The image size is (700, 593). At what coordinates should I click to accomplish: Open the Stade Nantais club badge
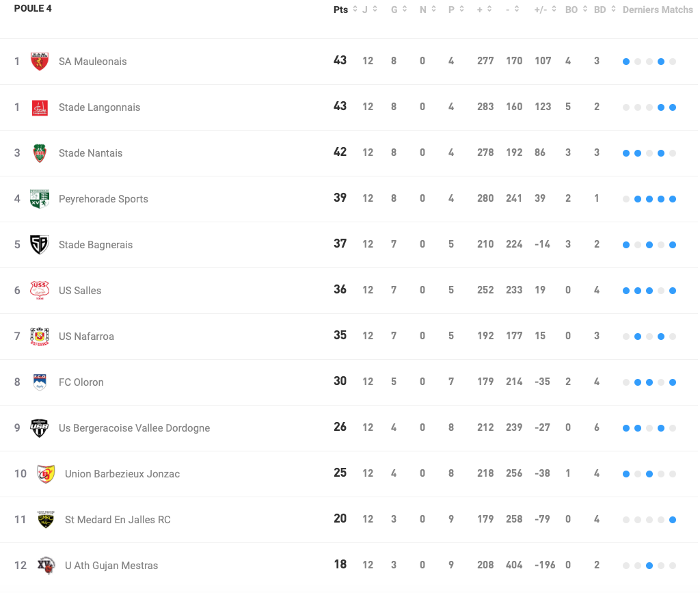coord(40,153)
